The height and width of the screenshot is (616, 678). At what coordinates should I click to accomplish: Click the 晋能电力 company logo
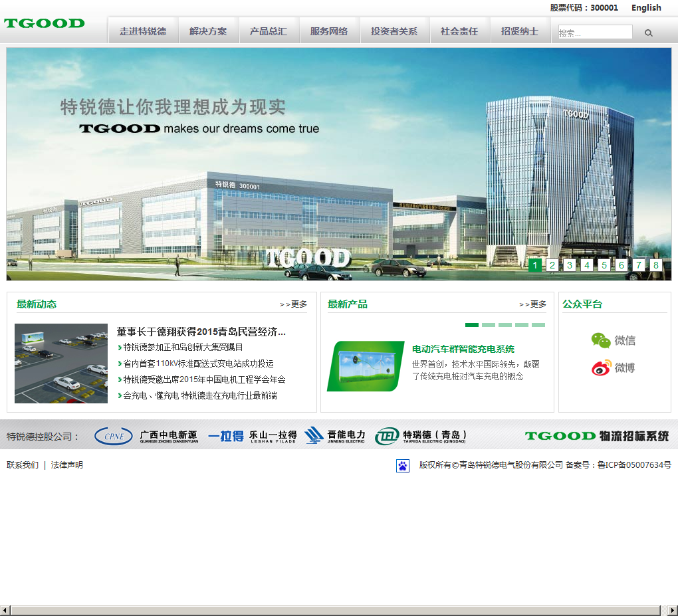(335, 436)
